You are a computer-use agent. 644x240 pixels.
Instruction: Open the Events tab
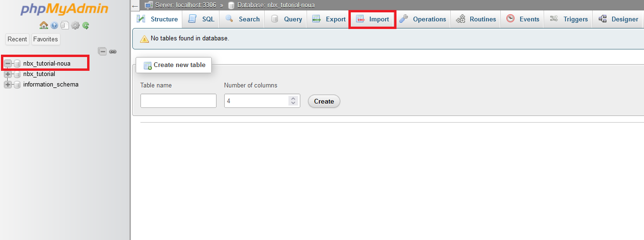click(523, 19)
